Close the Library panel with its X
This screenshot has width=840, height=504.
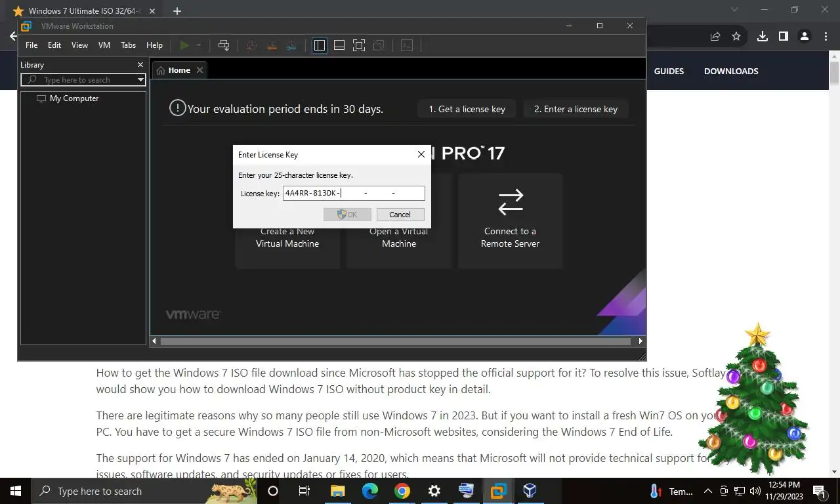pyautogui.click(x=140, y=64)
